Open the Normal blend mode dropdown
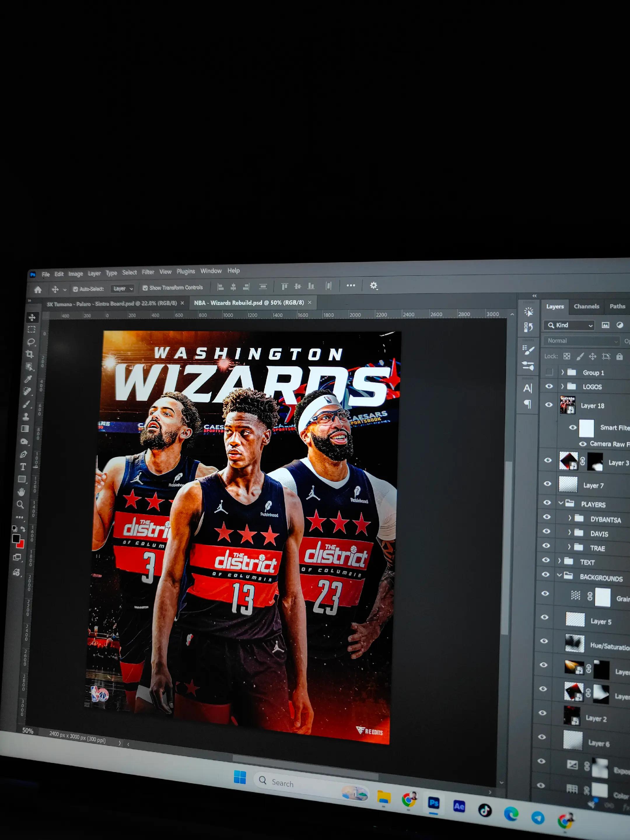The height and width of the screenshot is (840, 630). (x=581, y=341)
